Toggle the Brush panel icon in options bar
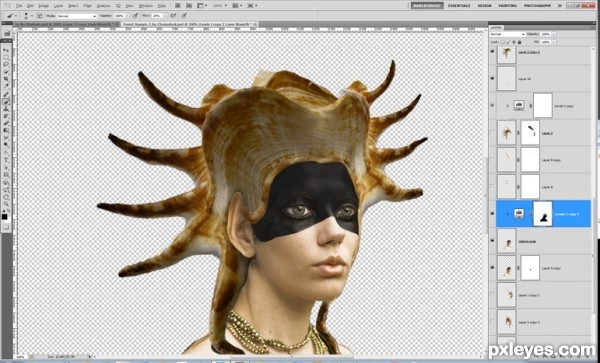This screenshot has width=600, height=363. point(39,16)
